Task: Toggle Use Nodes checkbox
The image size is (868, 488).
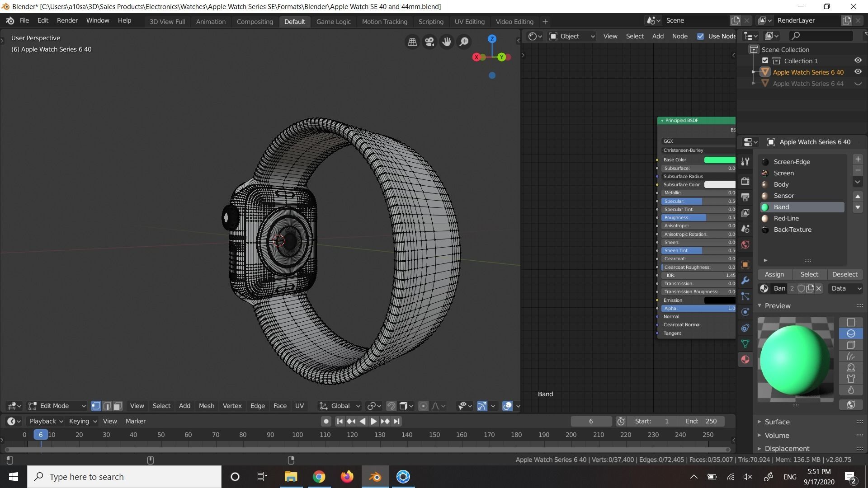Action: 700,36
